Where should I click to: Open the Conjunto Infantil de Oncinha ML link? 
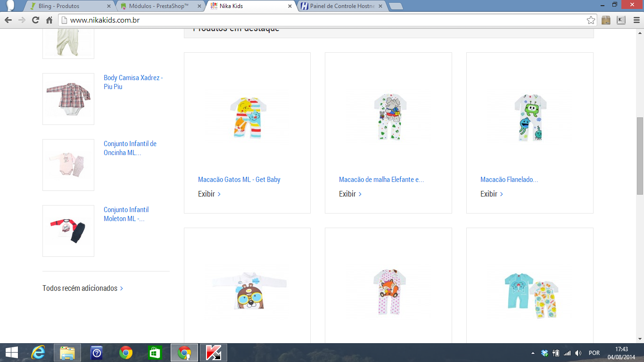(x=130, y=148)
